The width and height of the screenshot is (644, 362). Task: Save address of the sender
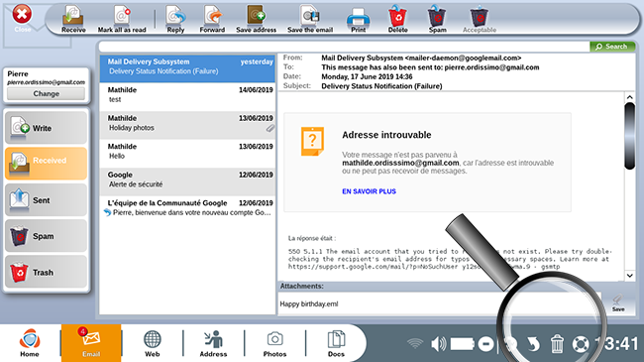click(256, 19)
